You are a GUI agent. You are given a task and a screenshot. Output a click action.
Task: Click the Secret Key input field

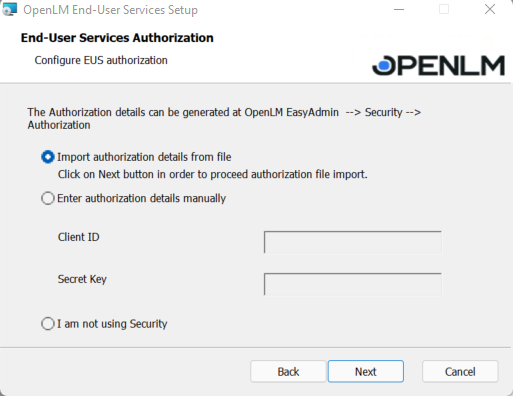click(x=353, y=284)
